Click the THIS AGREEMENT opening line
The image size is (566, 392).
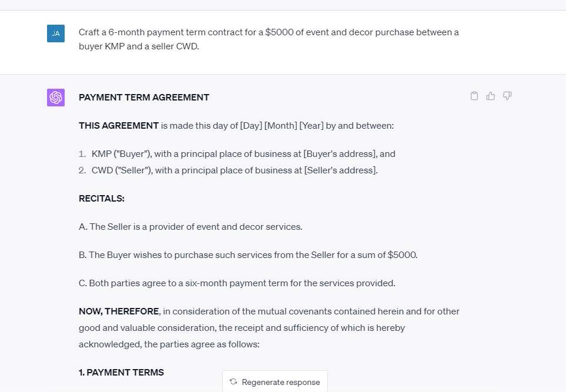pyautogui.click(x=235, y=126)
